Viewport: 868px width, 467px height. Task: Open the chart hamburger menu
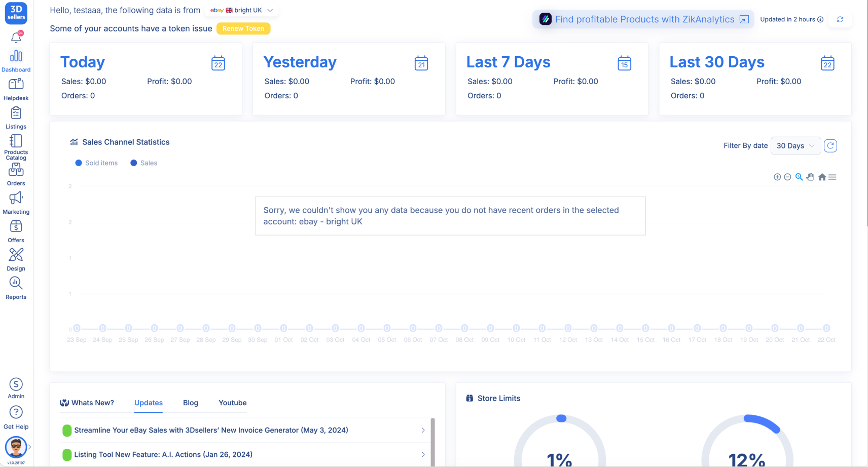tap(833, 177)
